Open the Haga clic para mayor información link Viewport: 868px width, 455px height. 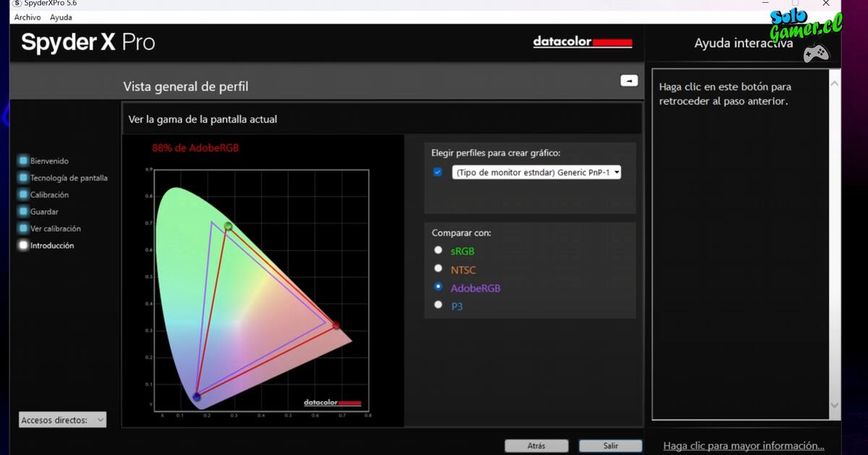[x=744, y=446]
